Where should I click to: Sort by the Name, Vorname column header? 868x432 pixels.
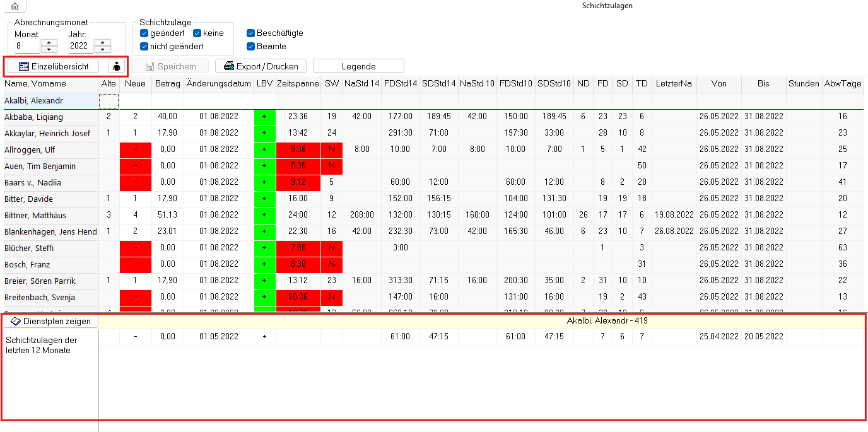click(x=51, y=84)
